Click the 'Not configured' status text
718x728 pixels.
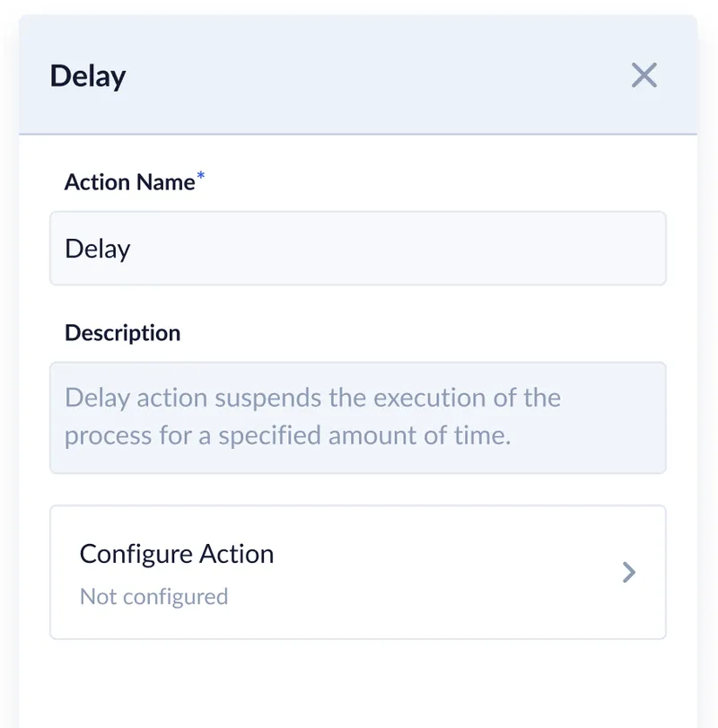point(153,597)
